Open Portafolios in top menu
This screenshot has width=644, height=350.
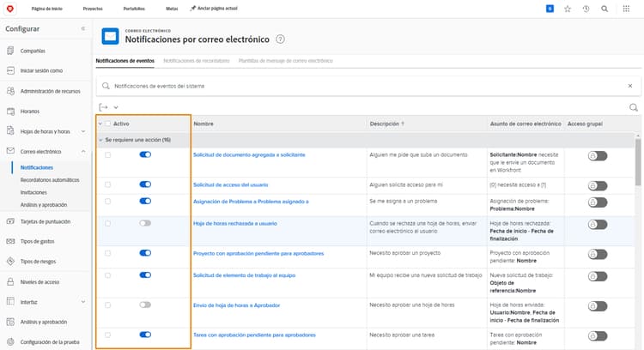tap(134, 9)
